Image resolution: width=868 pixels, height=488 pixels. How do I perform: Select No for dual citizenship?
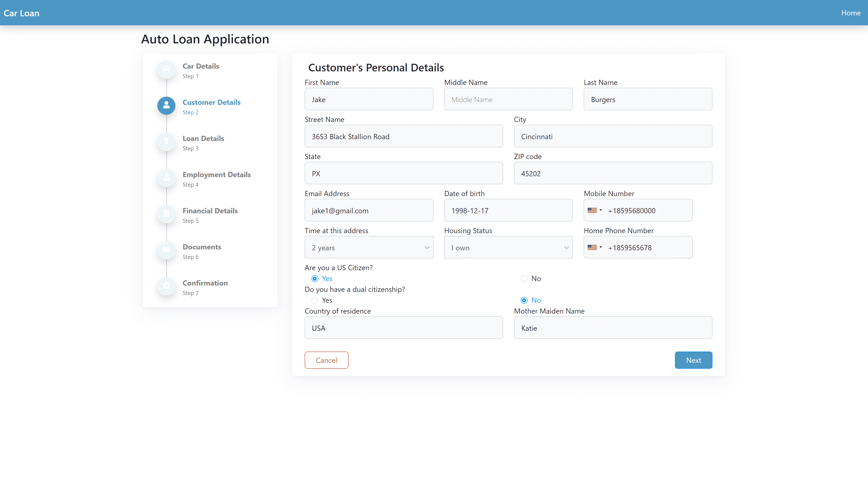(x=524, y=300)
